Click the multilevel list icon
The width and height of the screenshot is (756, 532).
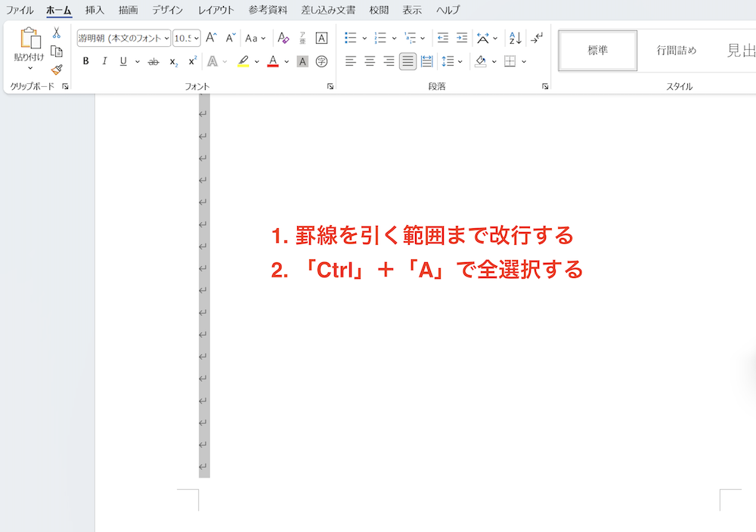[x=411, y=38]
